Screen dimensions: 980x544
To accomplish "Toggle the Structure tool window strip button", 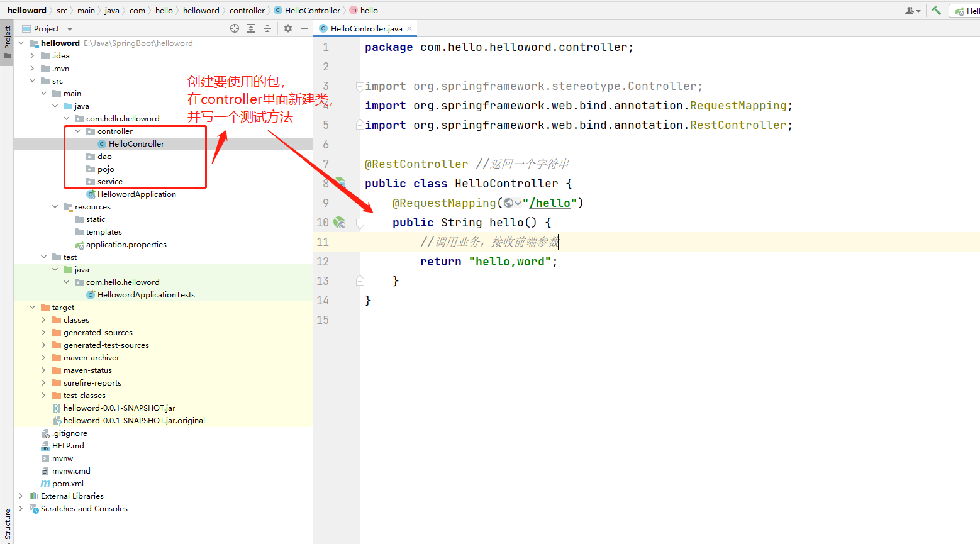I will (x=7, y=525).
